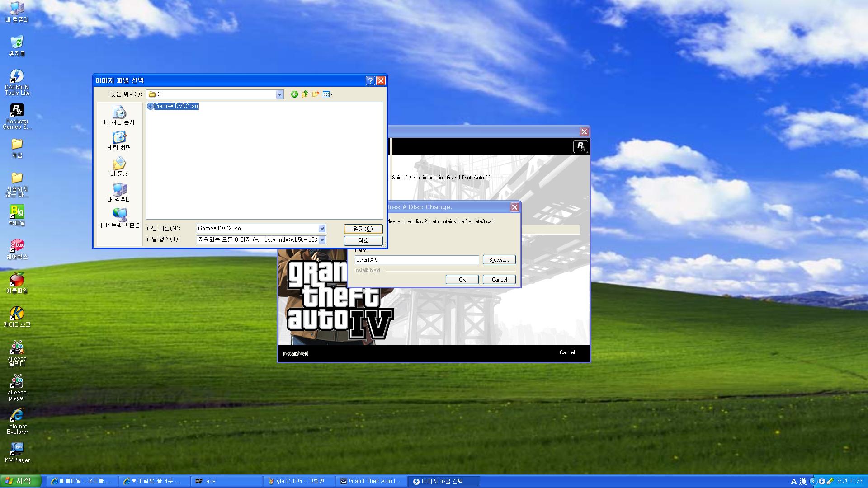868x488 pixels.
Task: Click the 파일 이름 input field
Action: tap(257, 229)
